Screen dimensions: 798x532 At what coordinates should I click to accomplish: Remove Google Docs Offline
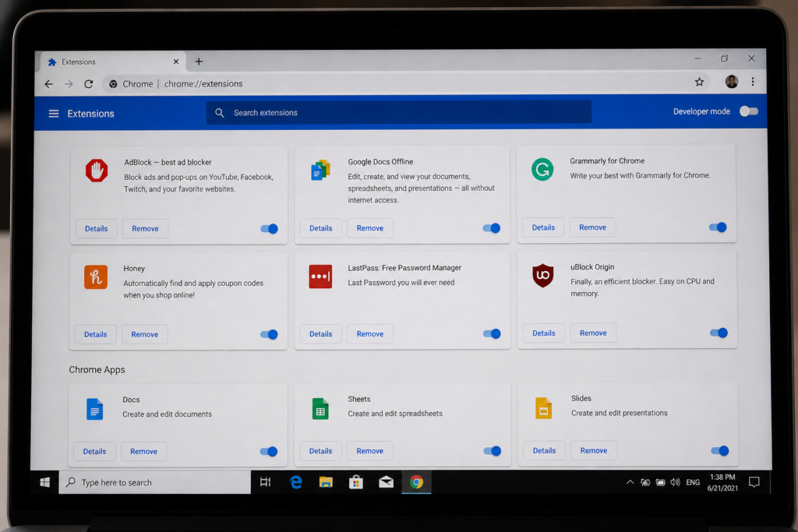[370, 228]
